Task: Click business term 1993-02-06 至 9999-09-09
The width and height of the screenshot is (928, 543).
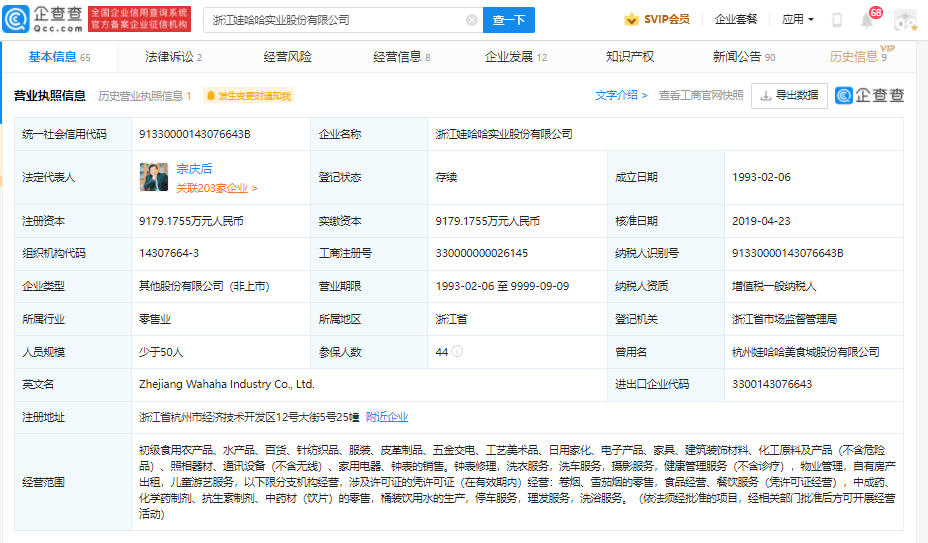Action: point(502,286)
